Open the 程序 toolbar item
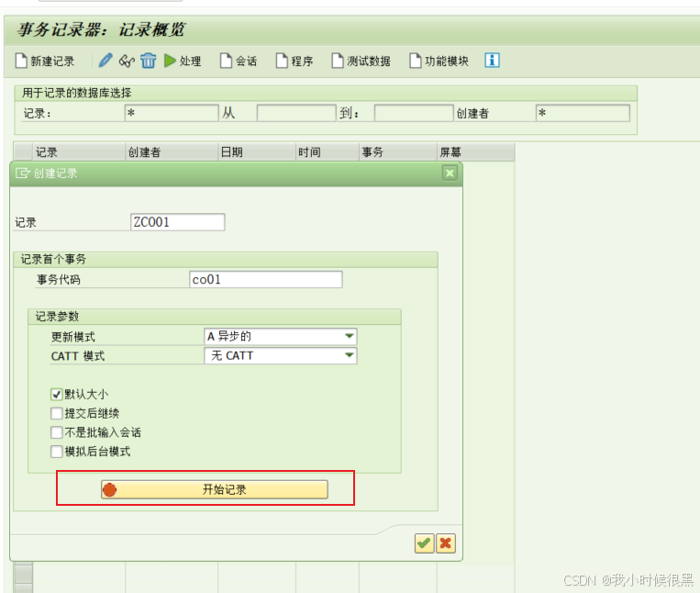 pos(294,61)
